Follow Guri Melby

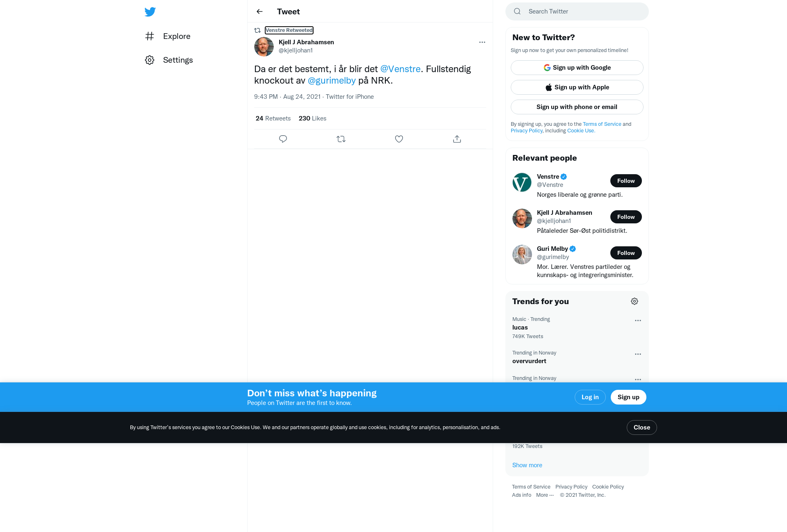(626, 253)
